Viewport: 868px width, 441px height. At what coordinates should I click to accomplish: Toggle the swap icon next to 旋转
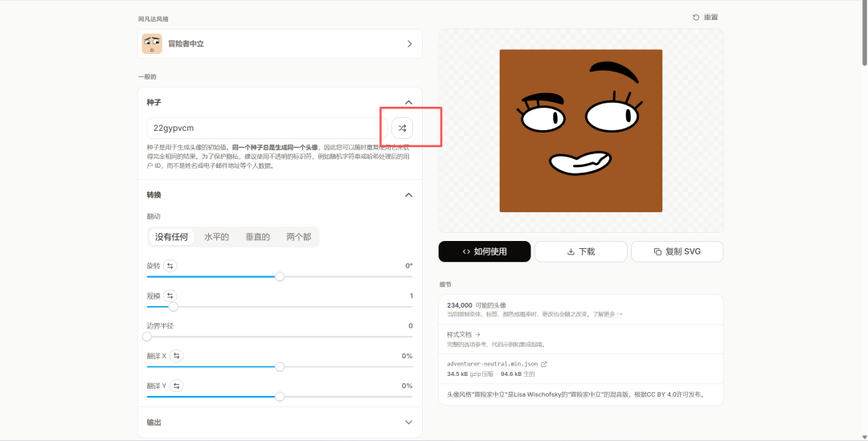(x=170, y=266)
